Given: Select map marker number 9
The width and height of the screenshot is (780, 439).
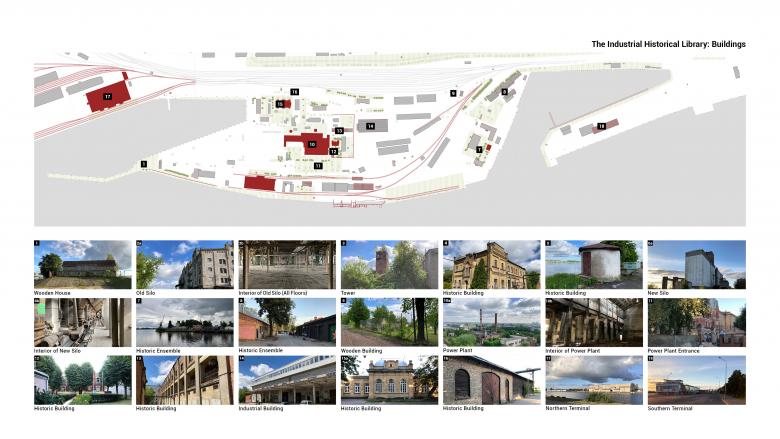Looking at the screenshot, I should [453, 93].
